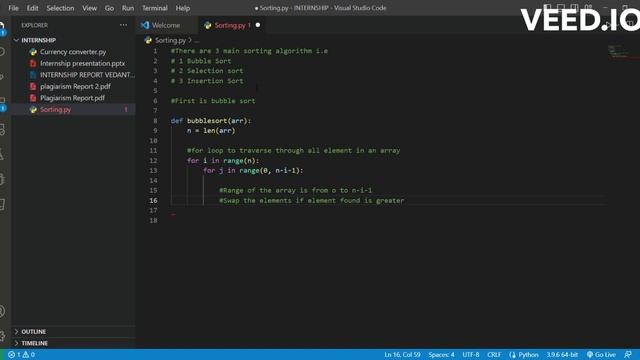Open the File menu
The height and width of the screenshot is (360, 640).
click(x=13, y=8)
